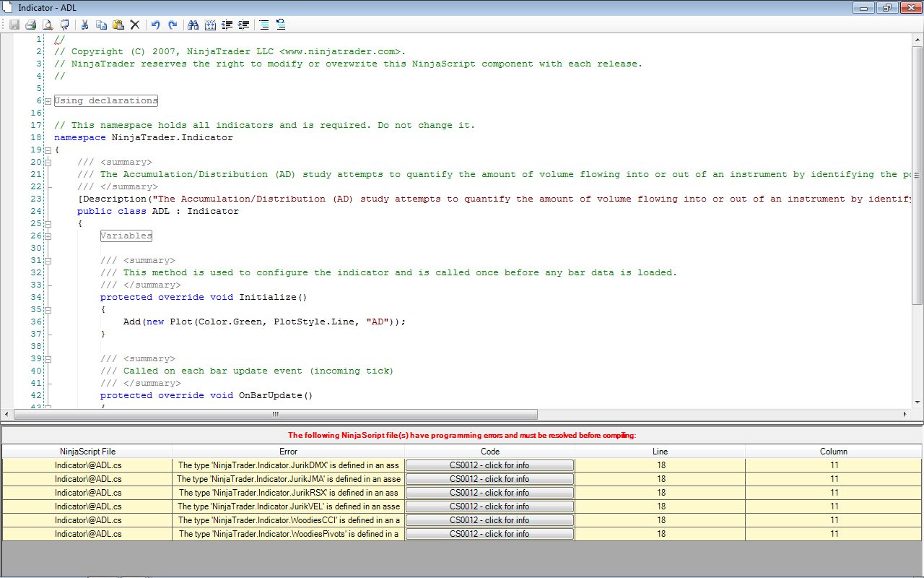Click the collapsed 'Using declarations' box
Image resolution: width=924 pixels, height=578 pixels.
(x=105, y=101)
